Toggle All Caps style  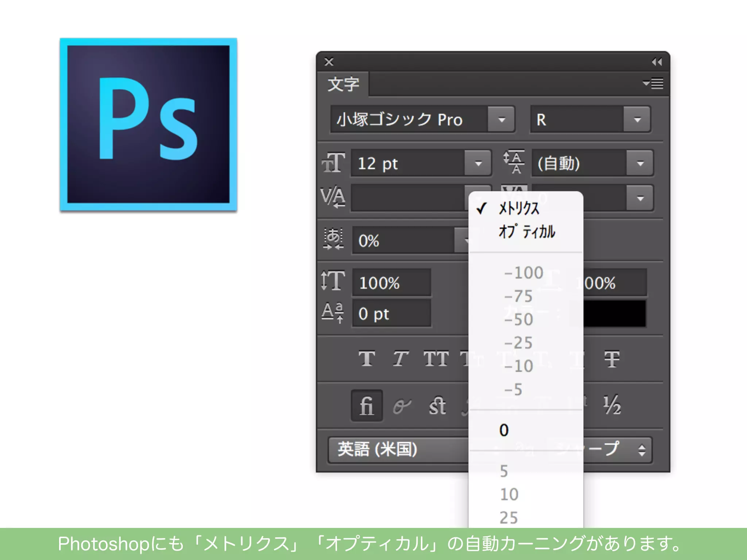tap(436, 359)
